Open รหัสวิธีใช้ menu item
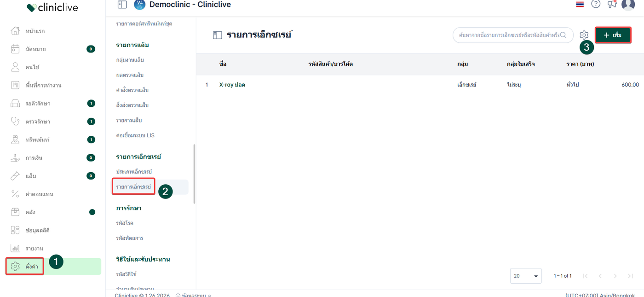The image size is (644, 297). pyautogui.click(x=126, y=274)
